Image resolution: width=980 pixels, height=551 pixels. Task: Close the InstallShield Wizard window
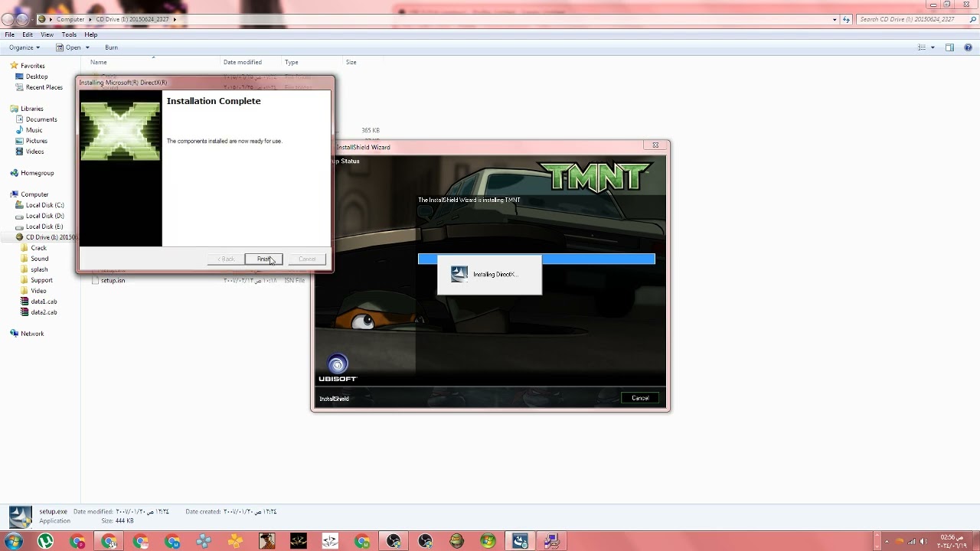[x=655, y=145]
